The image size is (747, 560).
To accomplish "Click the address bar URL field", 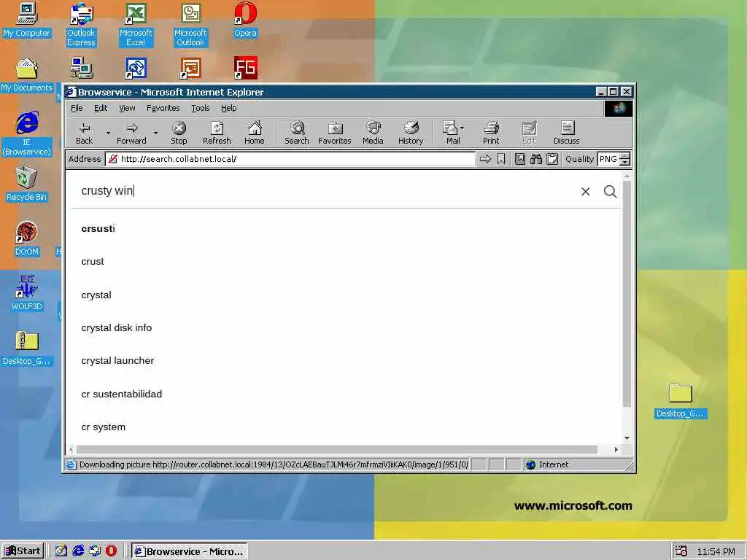I will pyautogui.click(x=290, y=159).
